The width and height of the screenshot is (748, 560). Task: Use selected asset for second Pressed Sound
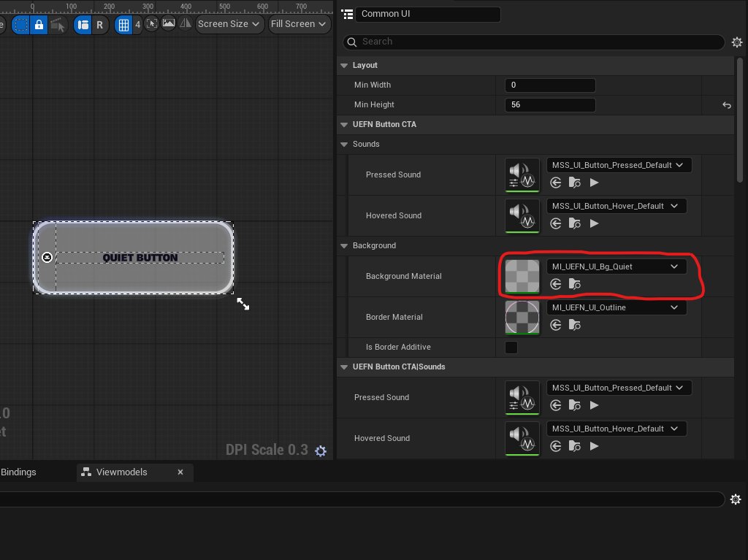(555, 405)
